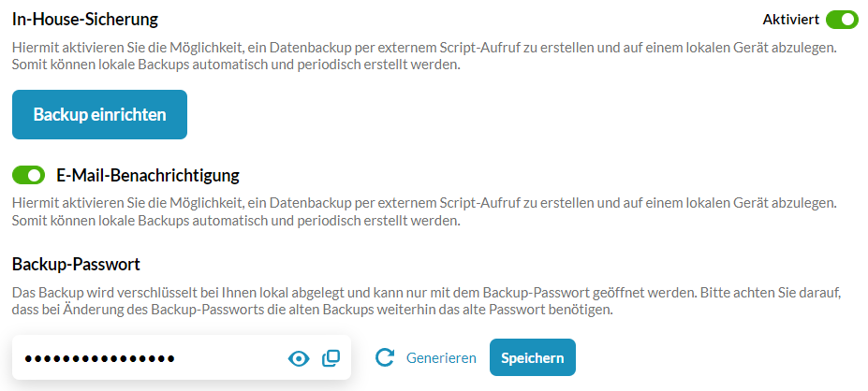Image resolution: width=868 pixels, height=391 pixels.
Task: Click the circular refresh arrow icon
Action: [x=384, y=357]
